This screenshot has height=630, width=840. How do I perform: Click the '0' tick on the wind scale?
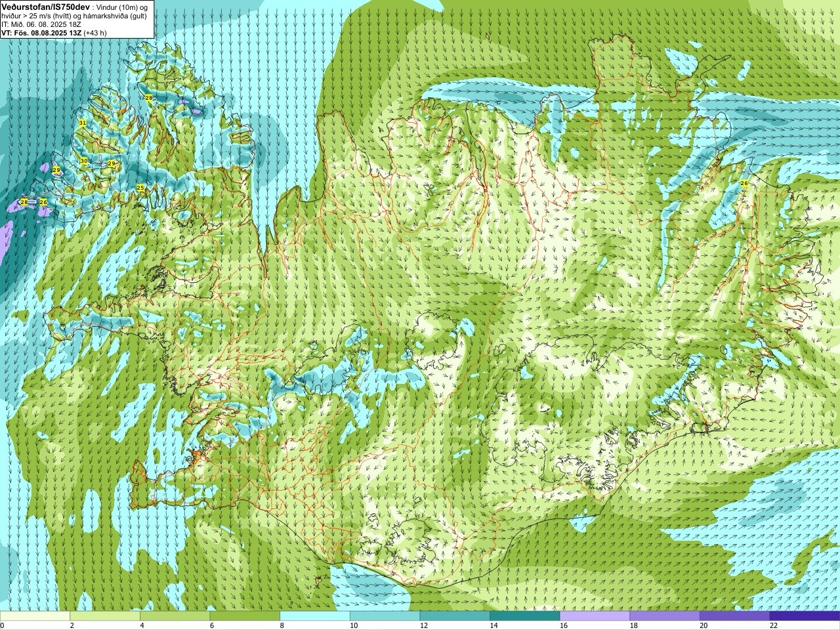click(2, 625)
